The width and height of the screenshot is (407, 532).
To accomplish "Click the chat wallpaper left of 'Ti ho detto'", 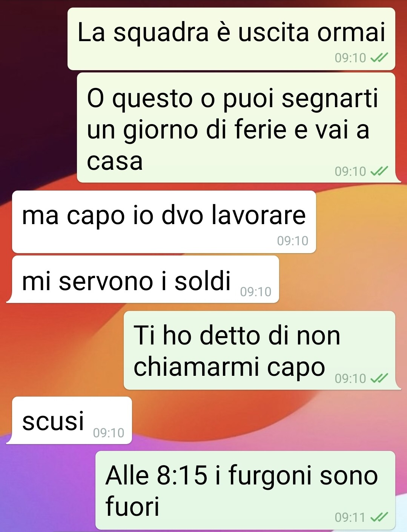I will [62, 351].
